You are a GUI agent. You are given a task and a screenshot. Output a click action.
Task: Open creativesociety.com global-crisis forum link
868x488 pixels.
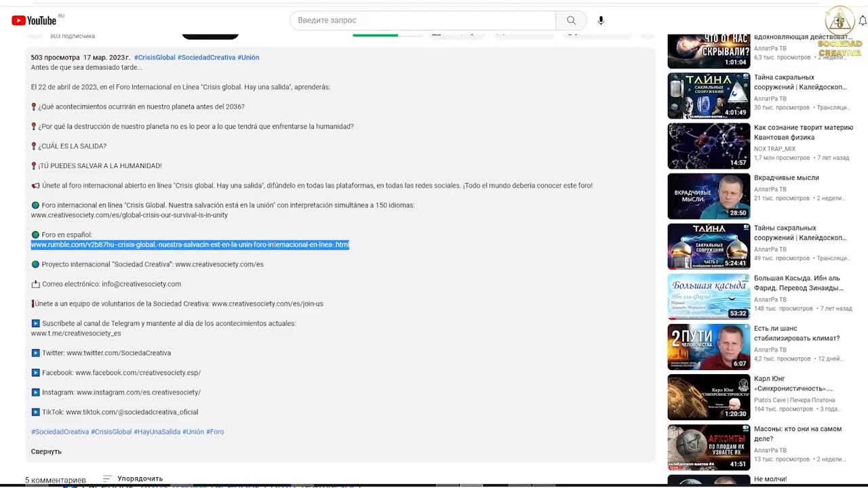click(129, 216)
